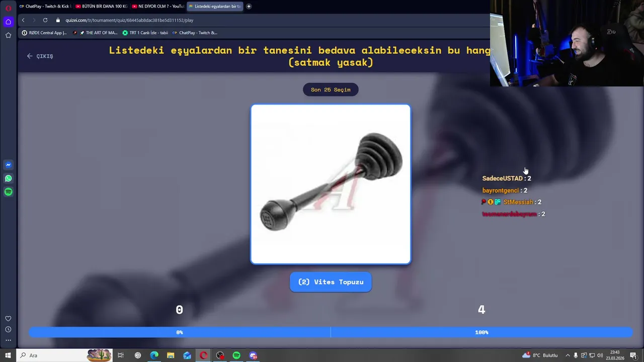This screenshot has height=362, width=644.
Task: Click bayrontgenci : 2 chat vote
Action: click(505, 191)
